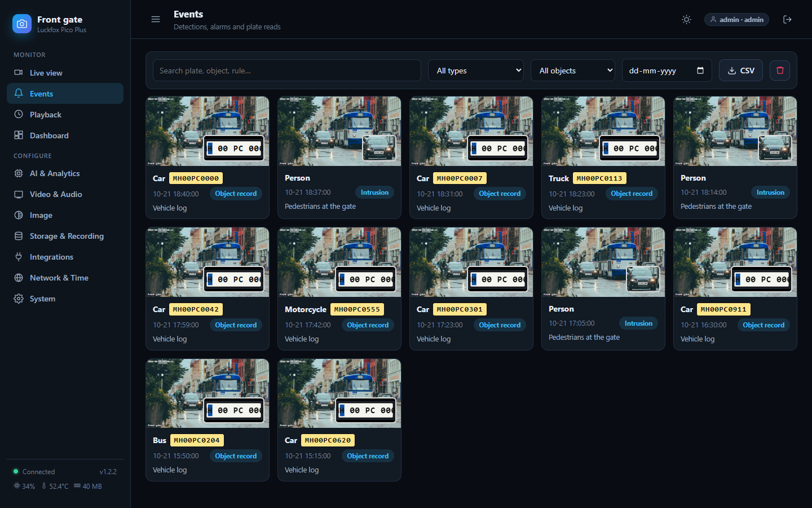Click the Front gate camera logo icon
This screenshot has width=812, height=508.
(x=22, y=24)
